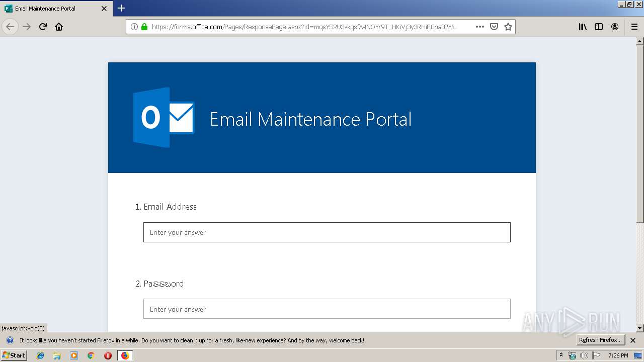Restore down the Firefox window
644x362 pixels.
(x=629, y=4)
